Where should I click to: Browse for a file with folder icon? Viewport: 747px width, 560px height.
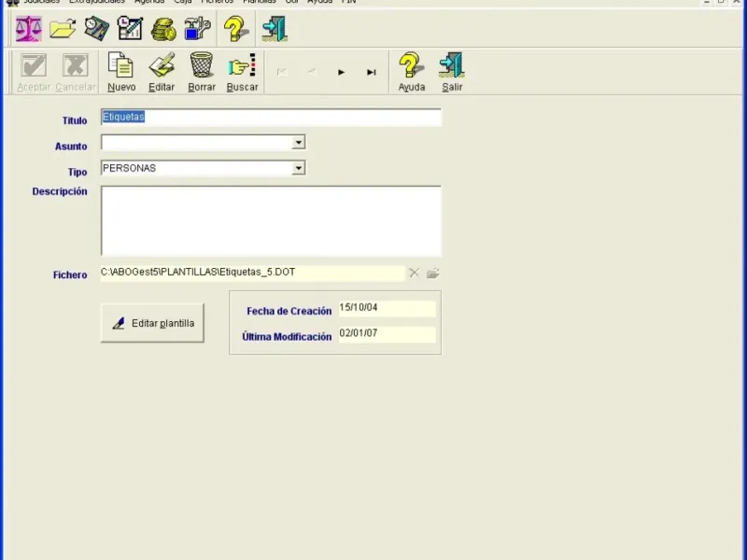[x=433, y=273]
